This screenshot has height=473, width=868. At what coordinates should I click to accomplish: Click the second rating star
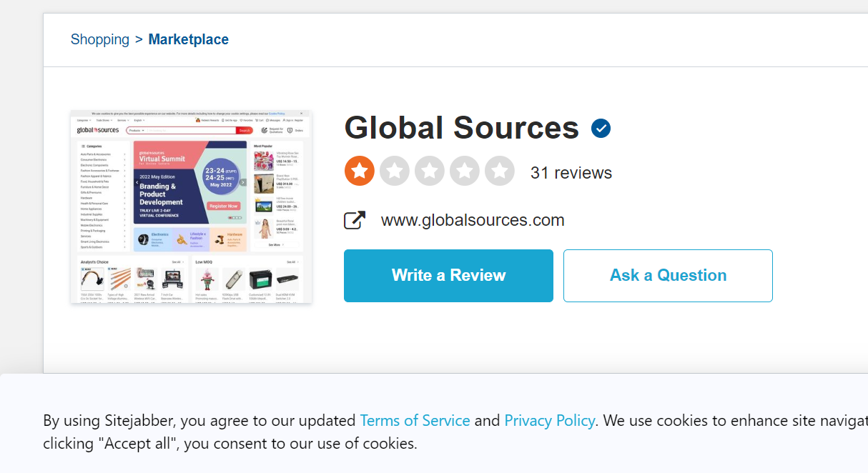395,171
